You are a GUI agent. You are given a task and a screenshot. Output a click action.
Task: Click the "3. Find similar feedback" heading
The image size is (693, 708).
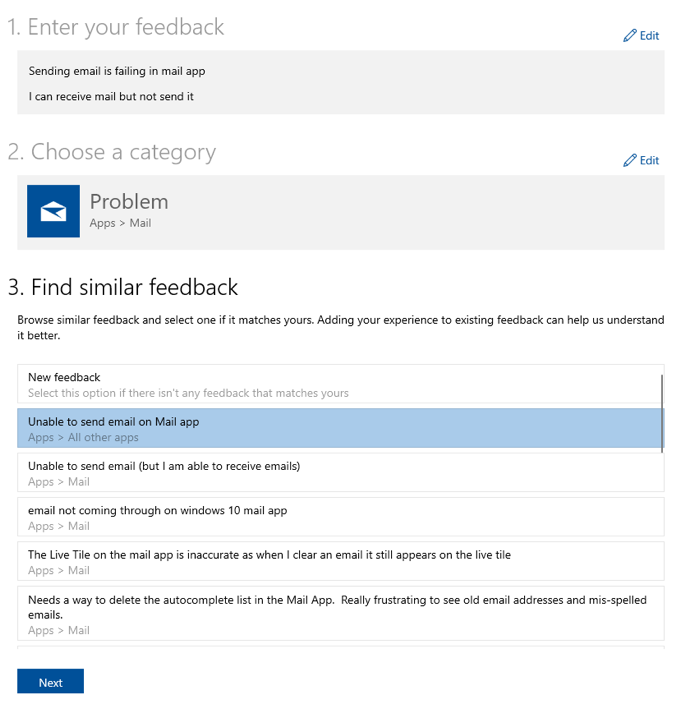(x=123, y=288)
